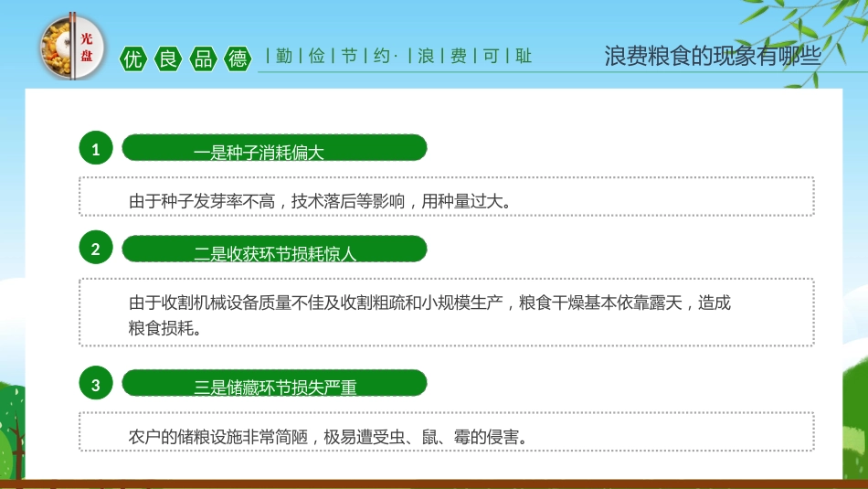The image size is (868, 489).
Task: Select the heading 一是种子消耗偏大
Action: click(x=259, y=153)
